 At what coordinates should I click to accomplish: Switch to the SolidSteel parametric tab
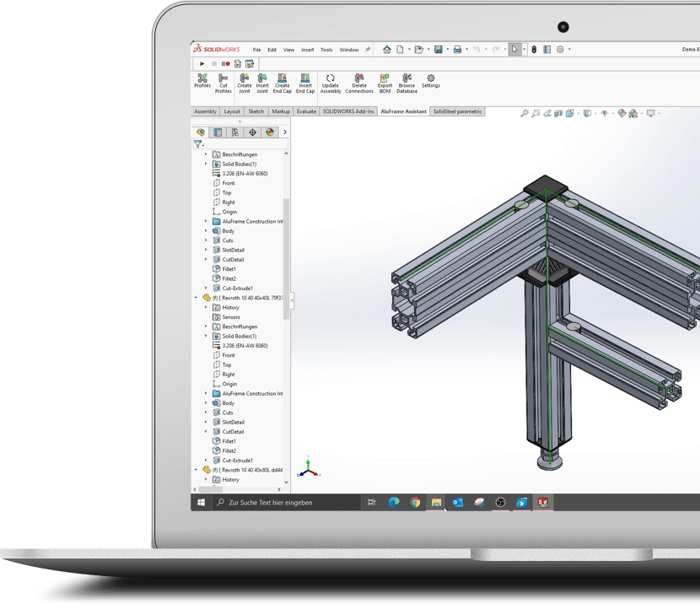457,111
